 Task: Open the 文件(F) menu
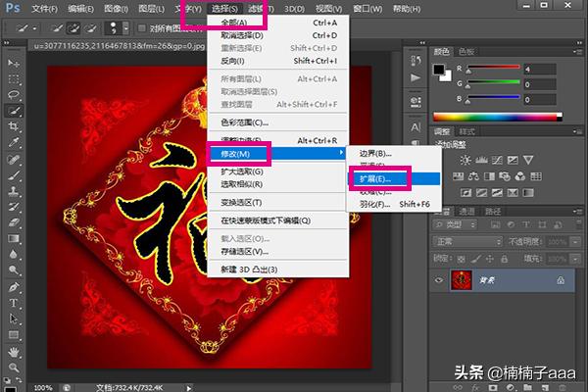click(45, 8)
